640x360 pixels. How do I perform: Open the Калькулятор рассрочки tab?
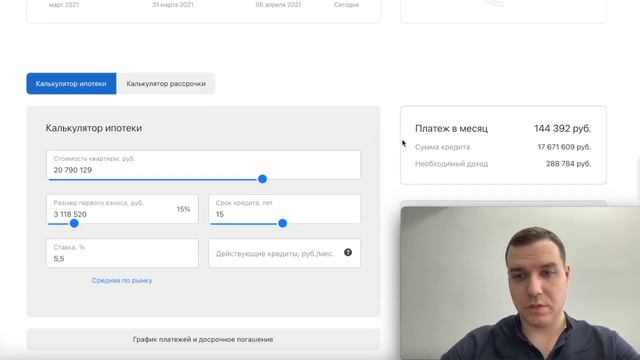click(x=166, y=84)
